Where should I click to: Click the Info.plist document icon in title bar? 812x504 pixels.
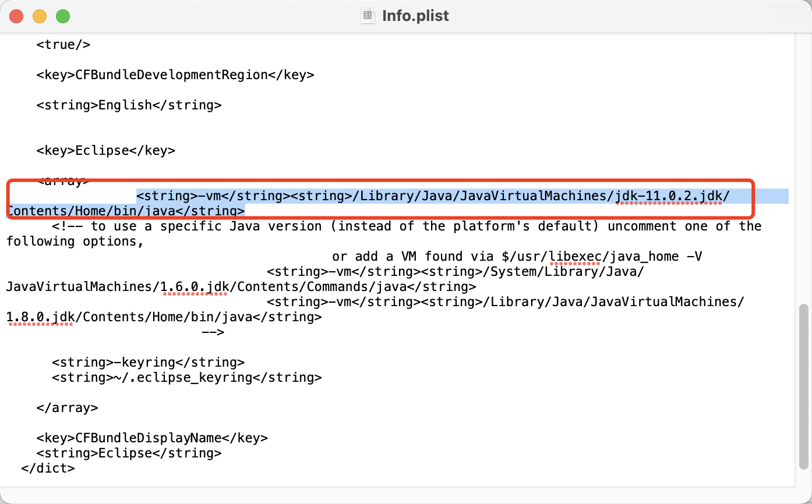tap(368, 16)
